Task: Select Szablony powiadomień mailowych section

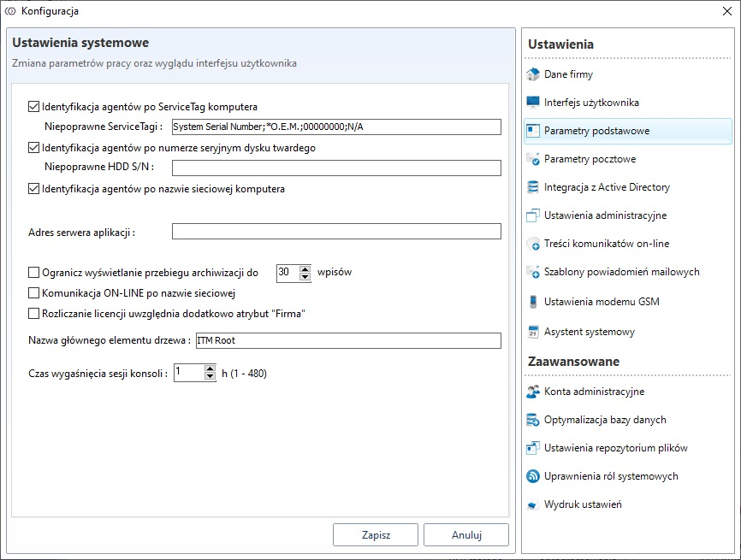Action: 621,272
